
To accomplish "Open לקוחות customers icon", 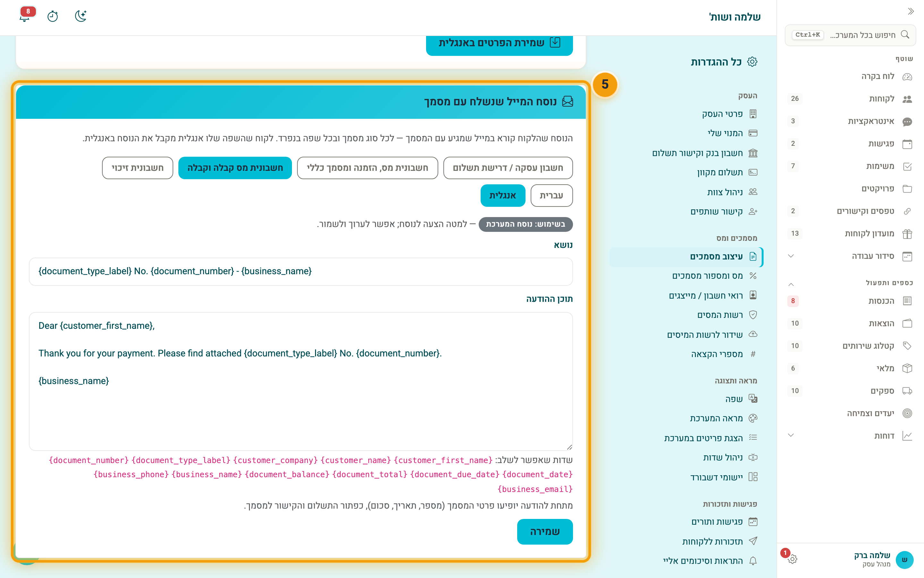I will coord(907,99).
